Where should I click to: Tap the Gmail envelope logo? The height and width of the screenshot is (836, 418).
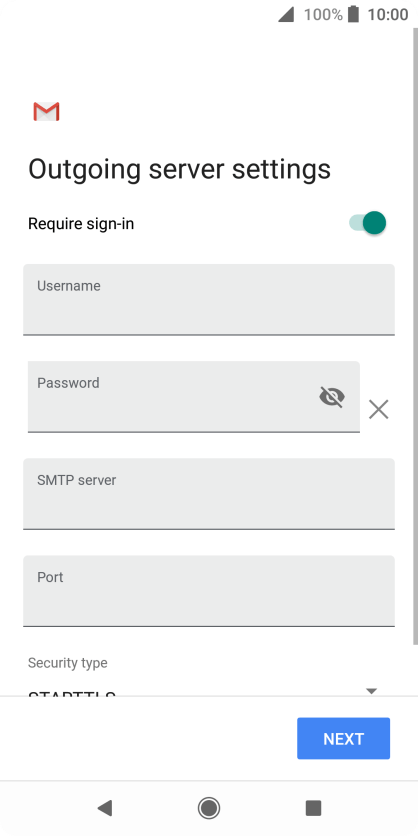[46, 111]
